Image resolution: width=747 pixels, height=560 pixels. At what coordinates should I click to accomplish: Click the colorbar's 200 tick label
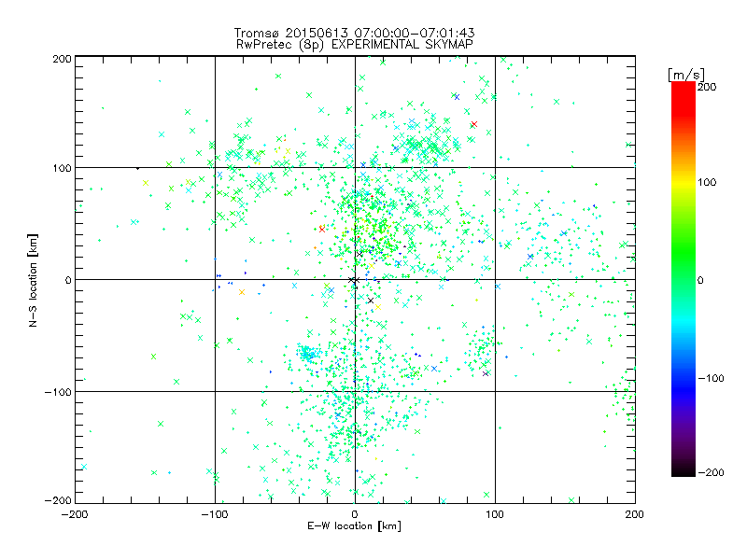pyautogui.click(x=707, y=87)
